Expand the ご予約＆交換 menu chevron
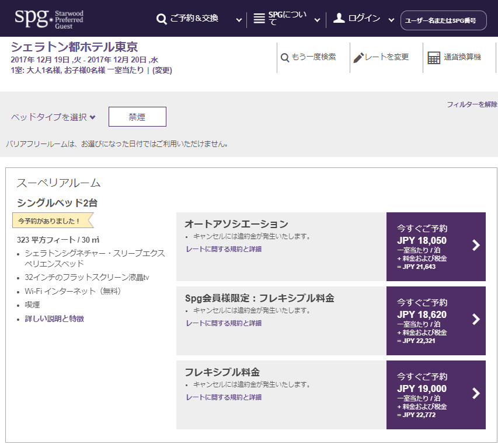The height and width of the screenshot is (448, 498). click(x=239, y=20)
